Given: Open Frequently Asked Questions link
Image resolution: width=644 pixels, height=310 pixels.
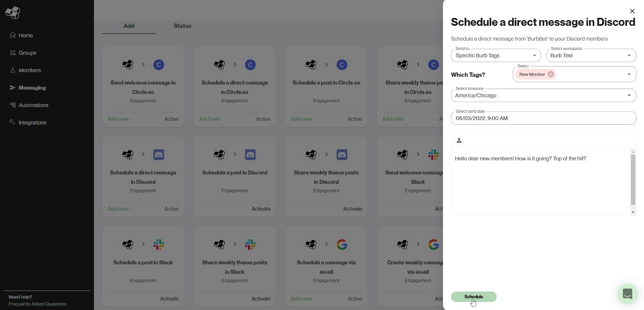Looking at the screenshot, I should coord(37,304).
